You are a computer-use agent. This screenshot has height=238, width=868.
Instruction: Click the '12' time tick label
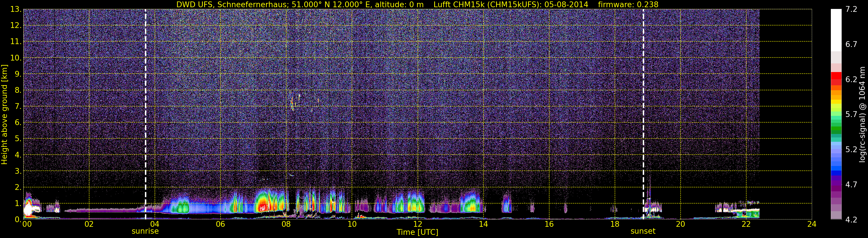pos(417,224)
